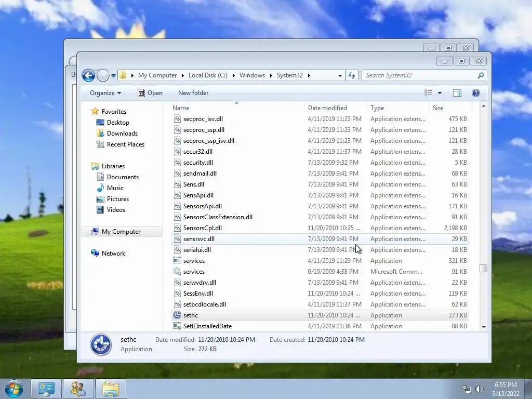
Task: Select My Computer in address bar
Action: coord(157,75)
